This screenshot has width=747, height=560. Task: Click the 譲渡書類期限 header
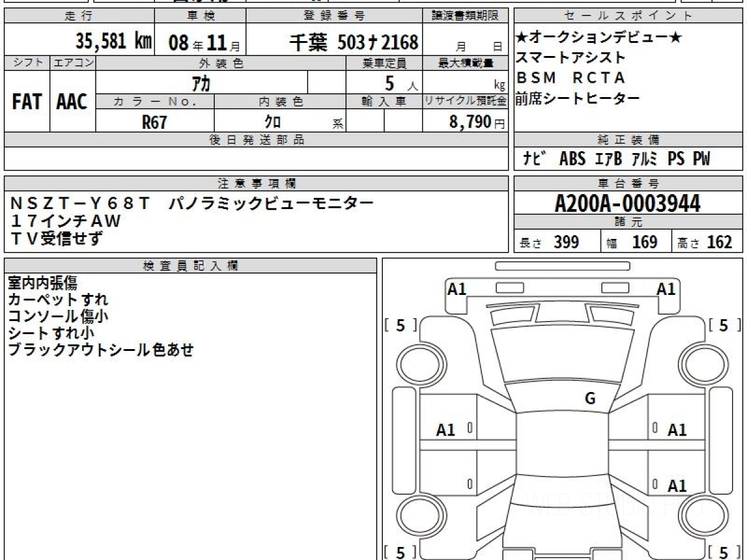coord(466,16)
